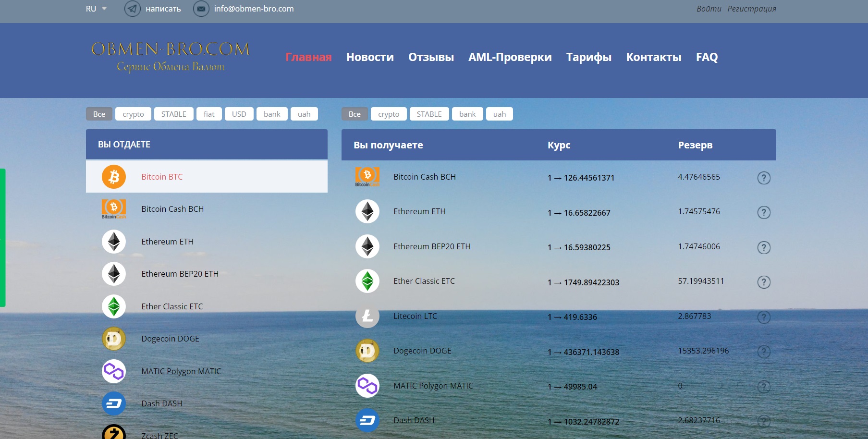This screenshot has width=868, height=439.
Task: Click Курс column header
Action: [x=559, y=145]
